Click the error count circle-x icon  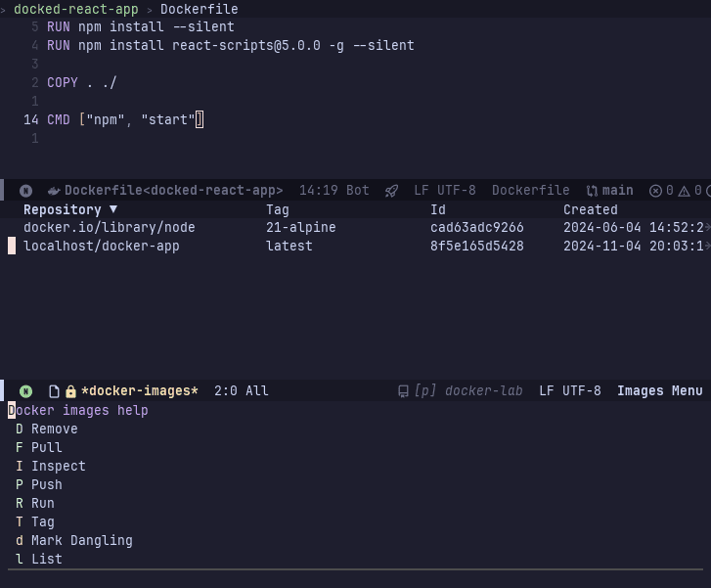(655, 191)
